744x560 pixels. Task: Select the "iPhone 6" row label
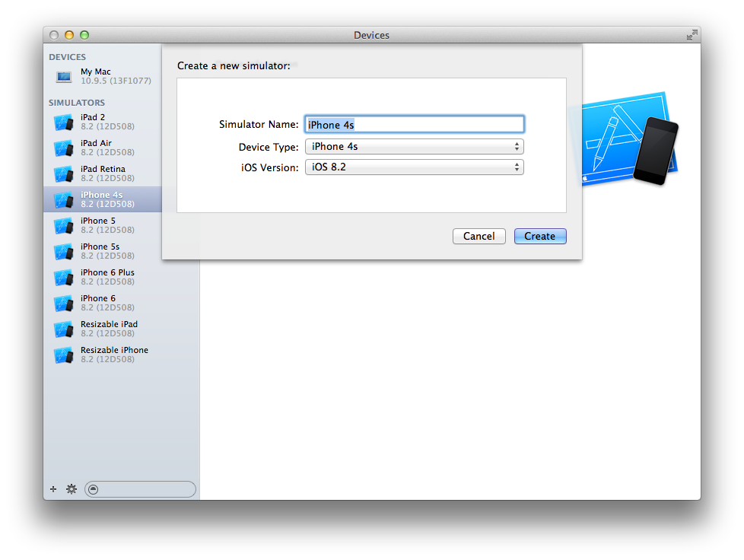pos(97,298)
